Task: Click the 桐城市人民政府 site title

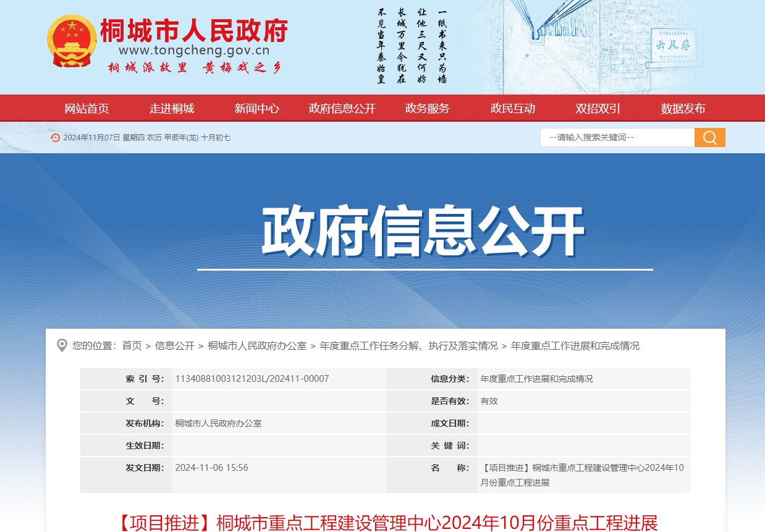Action: pyautogui.click(x=194, y=30)
